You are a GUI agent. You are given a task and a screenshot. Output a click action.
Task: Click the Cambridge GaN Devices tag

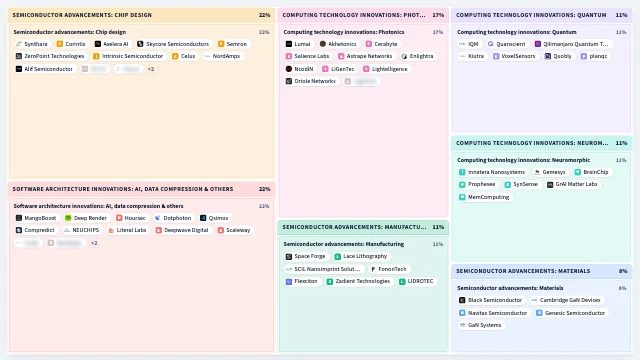coord(566,300)
